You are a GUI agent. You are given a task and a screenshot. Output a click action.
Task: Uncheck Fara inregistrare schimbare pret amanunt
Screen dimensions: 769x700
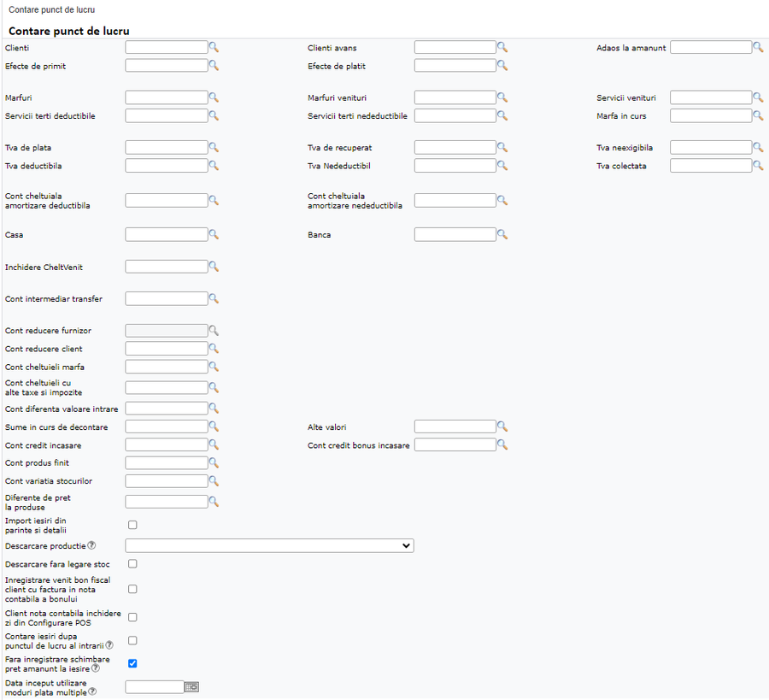point(132,663)
